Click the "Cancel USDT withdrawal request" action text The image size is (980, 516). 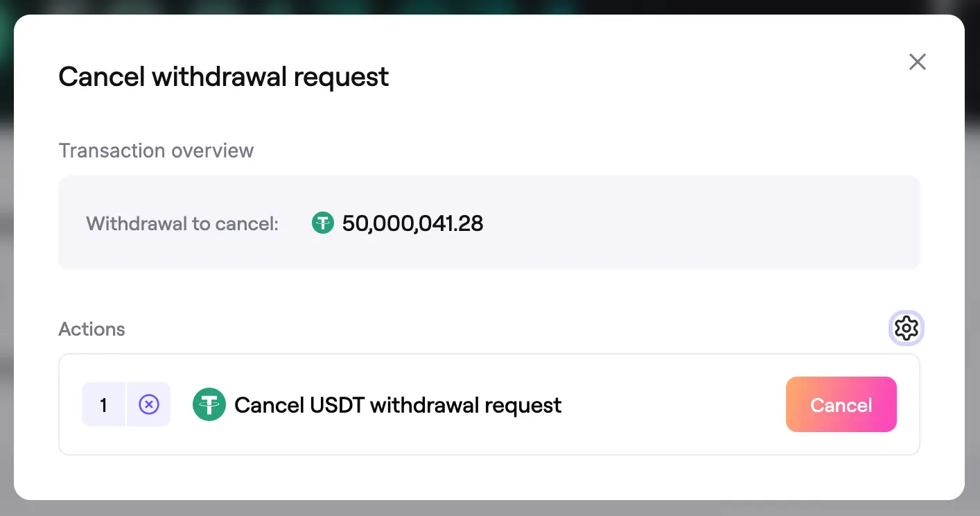pos(398,405)
